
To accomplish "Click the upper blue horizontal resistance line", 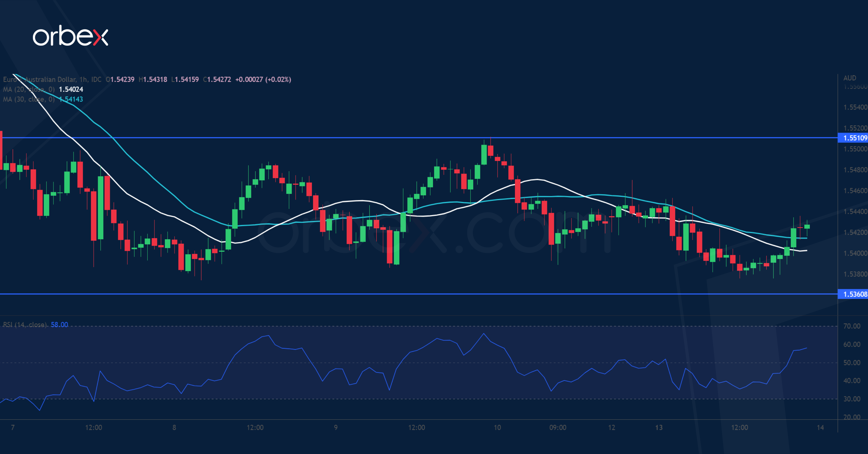I will [x=337, y=138].
